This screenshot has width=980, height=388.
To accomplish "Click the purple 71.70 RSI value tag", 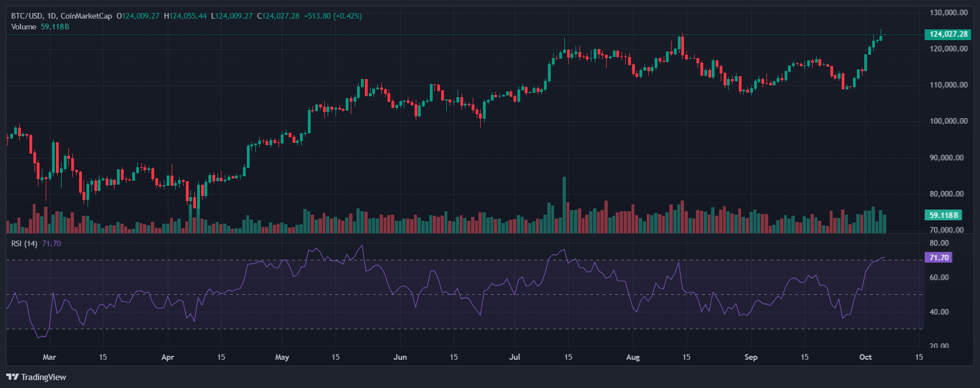I will point(938,258).
